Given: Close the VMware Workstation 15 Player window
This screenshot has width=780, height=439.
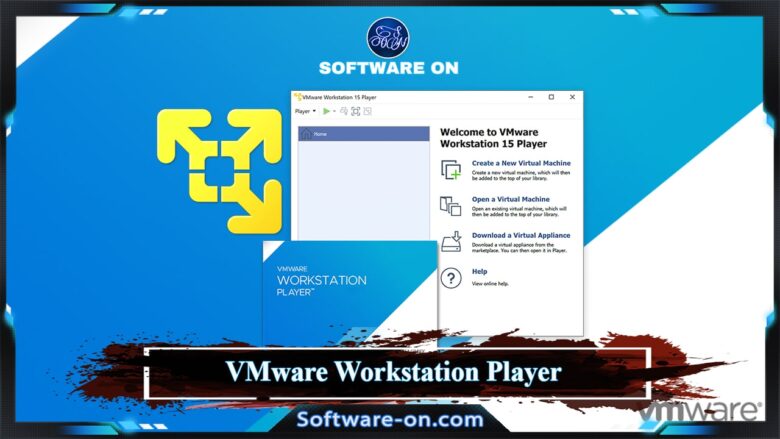Looking at the screenshot, I should point(572,97).
